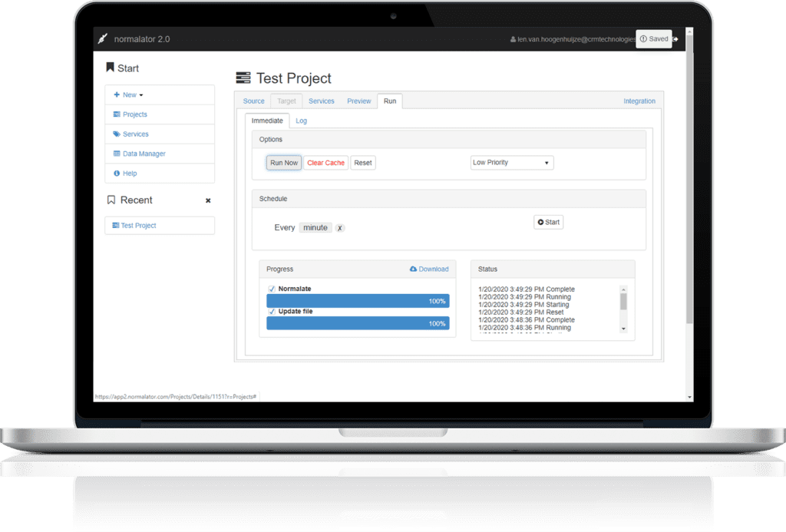The width and height of the screenshot is (786, 532).
Task: Toggle the Update file checkbox
Action: coord(271,312)
